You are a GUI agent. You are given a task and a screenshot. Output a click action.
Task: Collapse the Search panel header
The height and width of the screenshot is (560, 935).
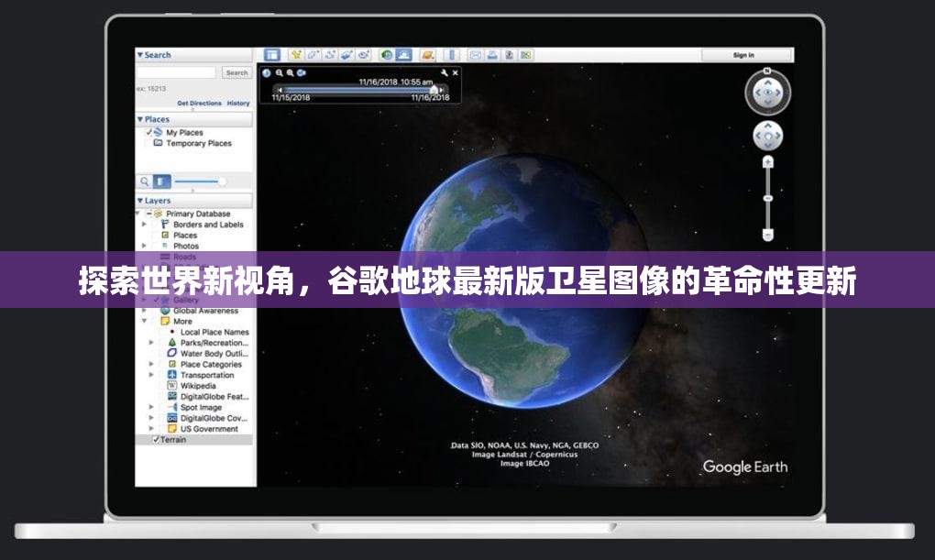tap(193, 55)
